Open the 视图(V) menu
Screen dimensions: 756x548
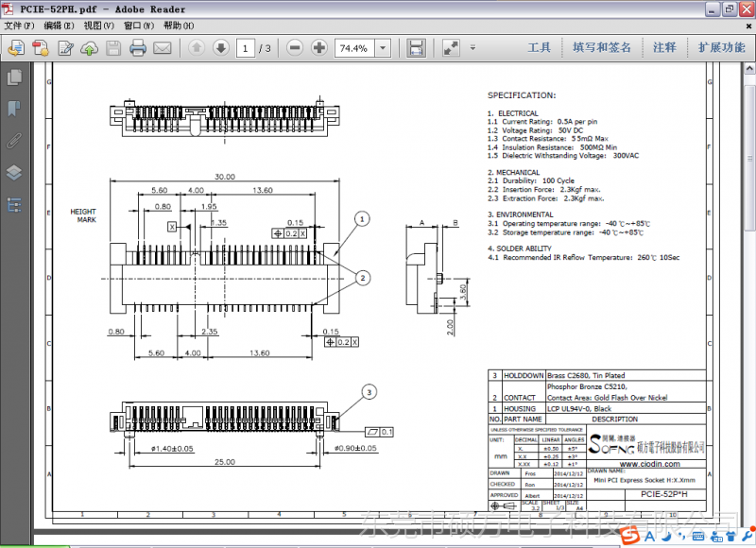(x=98, y=26)
